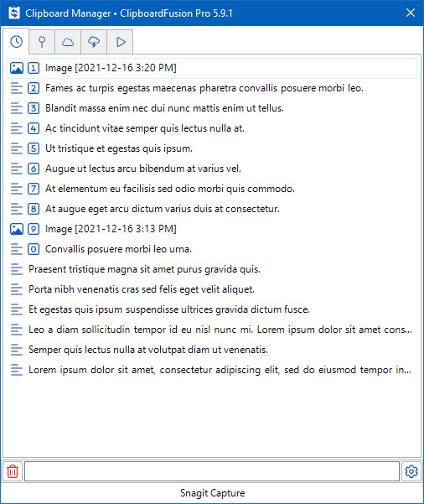Select 'At elementum eu facilisis sed odio' entry
Viewport: 424px width, 504px height.
pyautogui.click(x=212, y=189)
